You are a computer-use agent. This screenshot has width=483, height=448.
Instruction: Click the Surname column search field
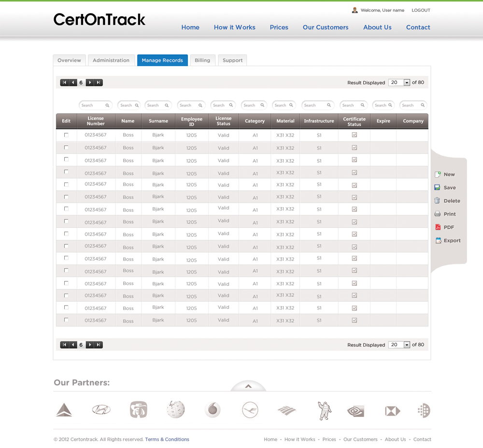(x=158, y=105)
